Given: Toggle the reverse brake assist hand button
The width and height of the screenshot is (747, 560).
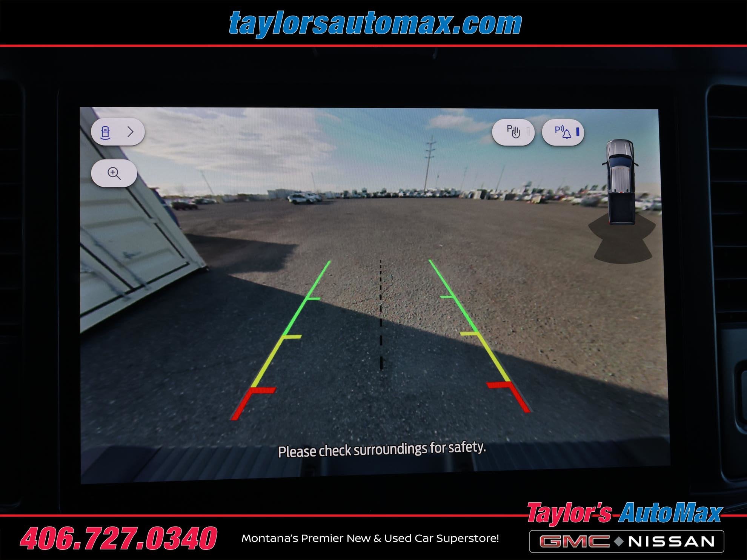Looking at the screenshot, I should pos(513,132).
